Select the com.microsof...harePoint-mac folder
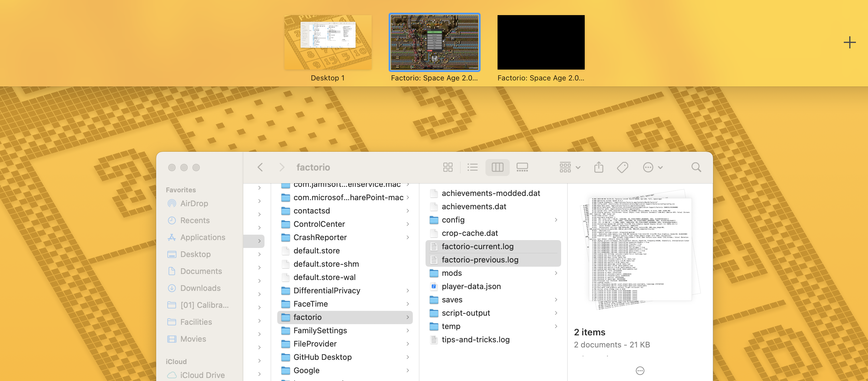 click(x=345, y=197)
